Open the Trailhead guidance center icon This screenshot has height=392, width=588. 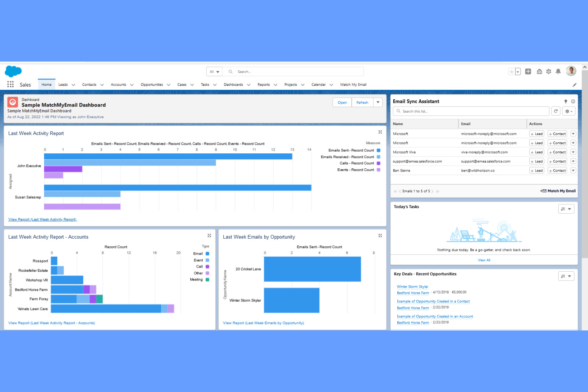tap(539, 71)
